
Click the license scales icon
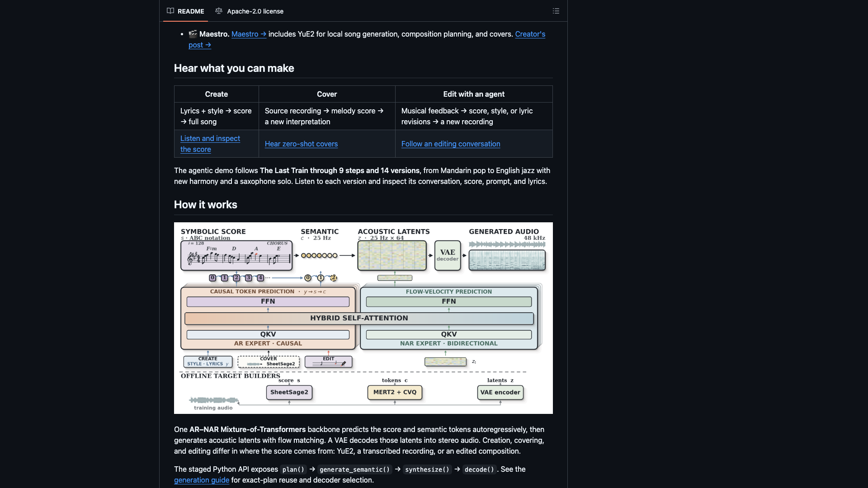click(219, 11)
